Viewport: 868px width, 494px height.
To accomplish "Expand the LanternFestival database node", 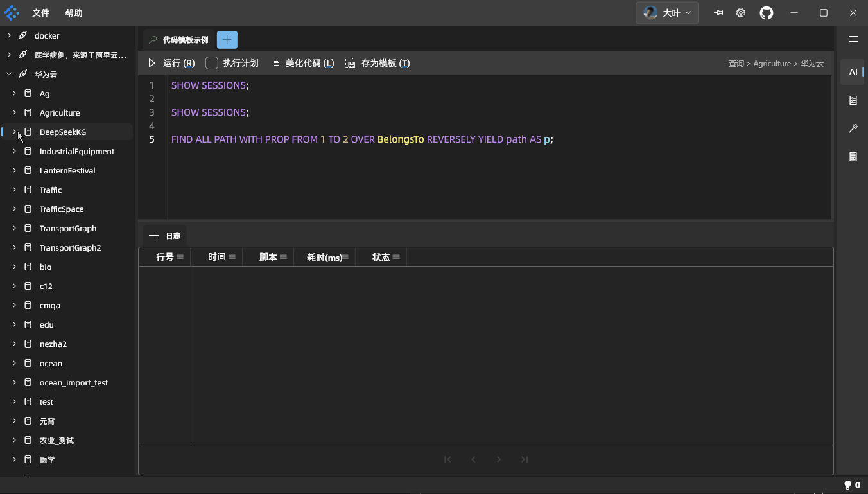I will (14, 170).
